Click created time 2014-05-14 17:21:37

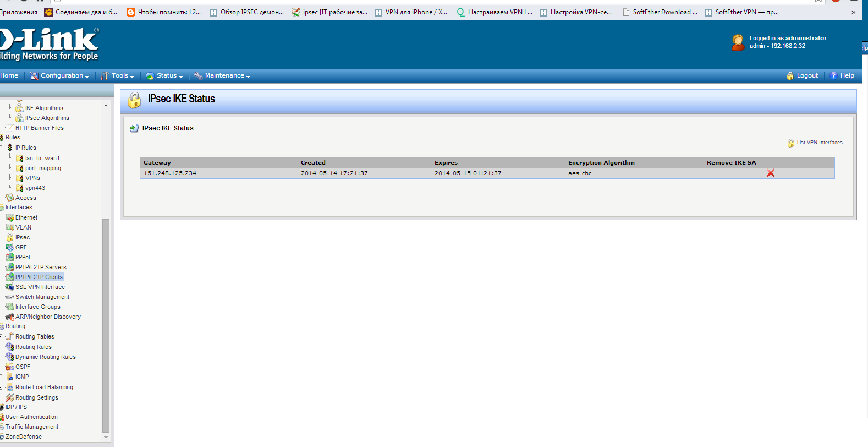[334, 173]
